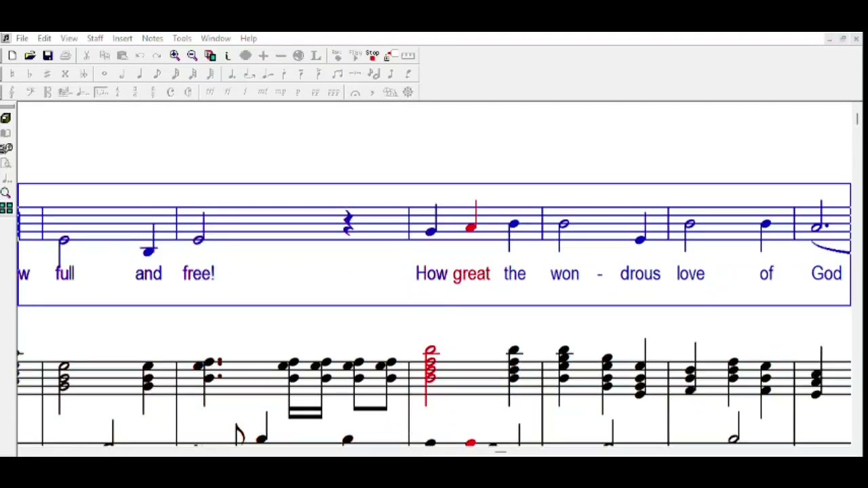The height and width of the screenshot is (488, 868).
Task: Open the Edit menu
Action: [44, 39]
